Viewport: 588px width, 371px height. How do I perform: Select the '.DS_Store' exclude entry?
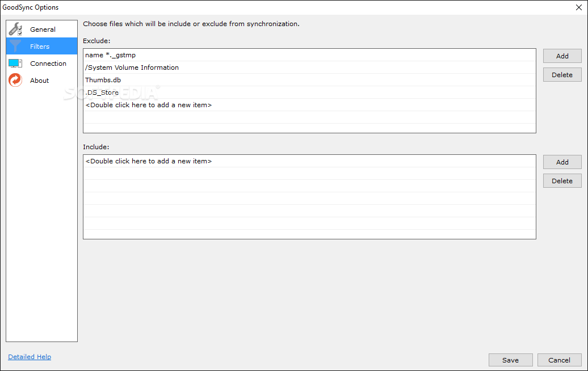[309, 92]
